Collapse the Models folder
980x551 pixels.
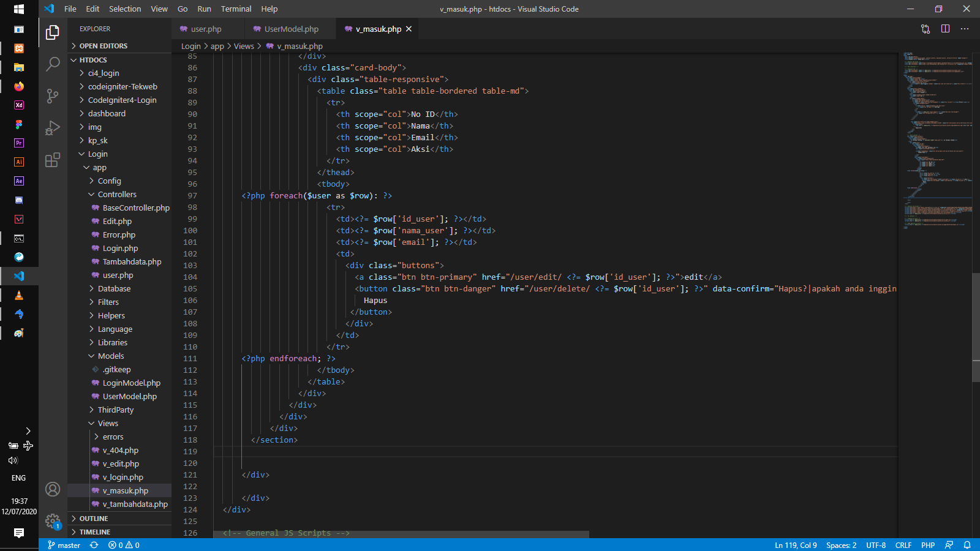point(119,356)
